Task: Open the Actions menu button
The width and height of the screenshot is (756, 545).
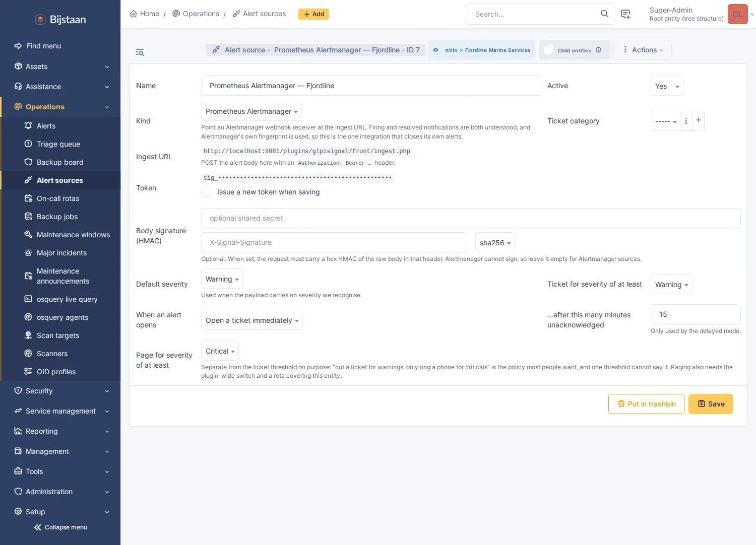Action: [x=642, y=50]
